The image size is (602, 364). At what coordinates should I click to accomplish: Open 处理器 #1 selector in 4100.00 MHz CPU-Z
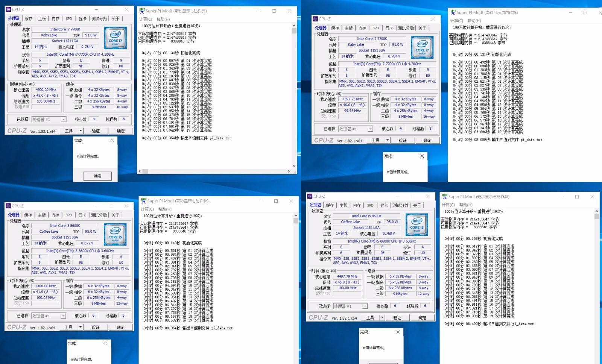(x=49, y=316)
